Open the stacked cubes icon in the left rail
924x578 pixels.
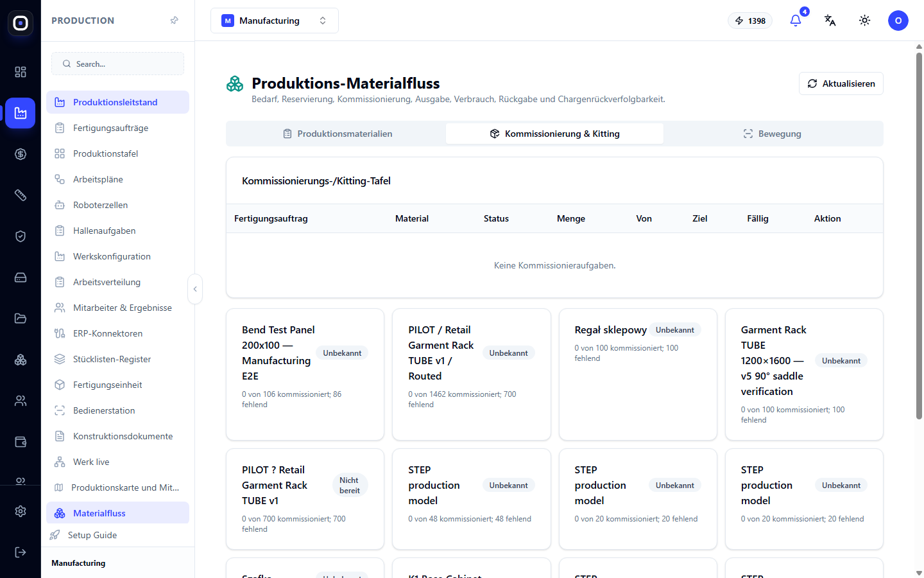[x=21, y=360]
